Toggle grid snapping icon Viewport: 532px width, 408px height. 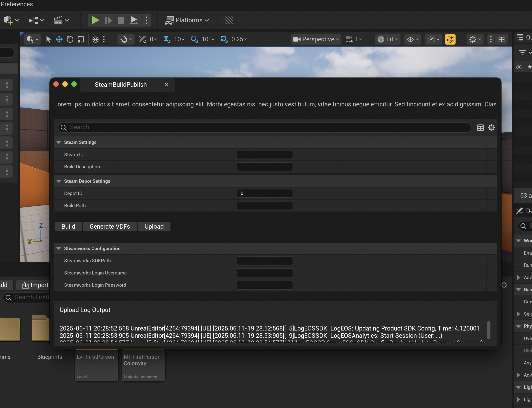pos(167,39)
